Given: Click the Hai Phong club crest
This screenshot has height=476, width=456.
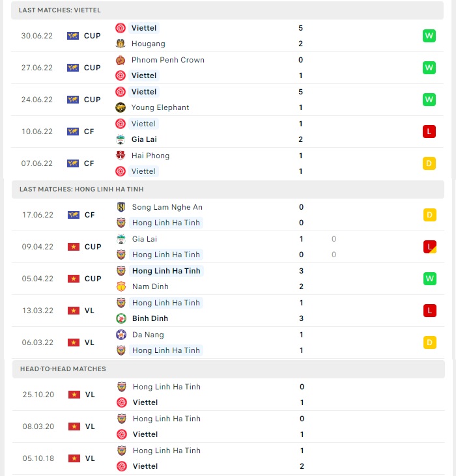Looking at the screenshot, I should [121, 156].
